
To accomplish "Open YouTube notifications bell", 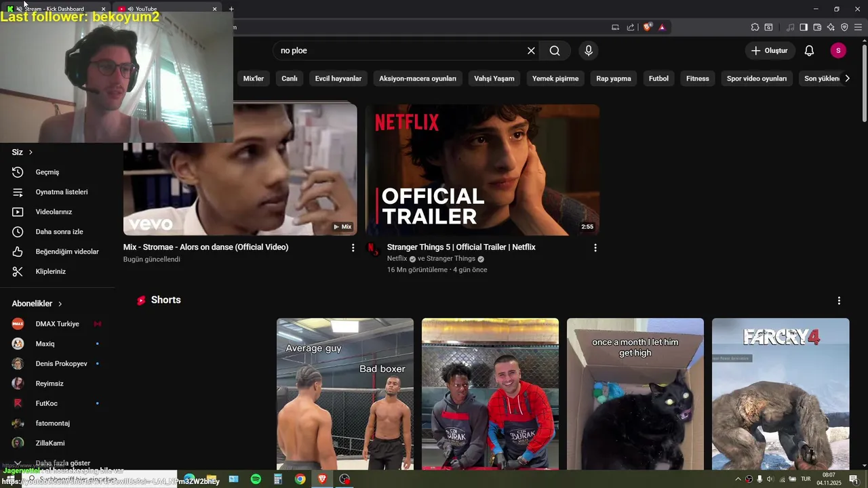I will (809, 51).
